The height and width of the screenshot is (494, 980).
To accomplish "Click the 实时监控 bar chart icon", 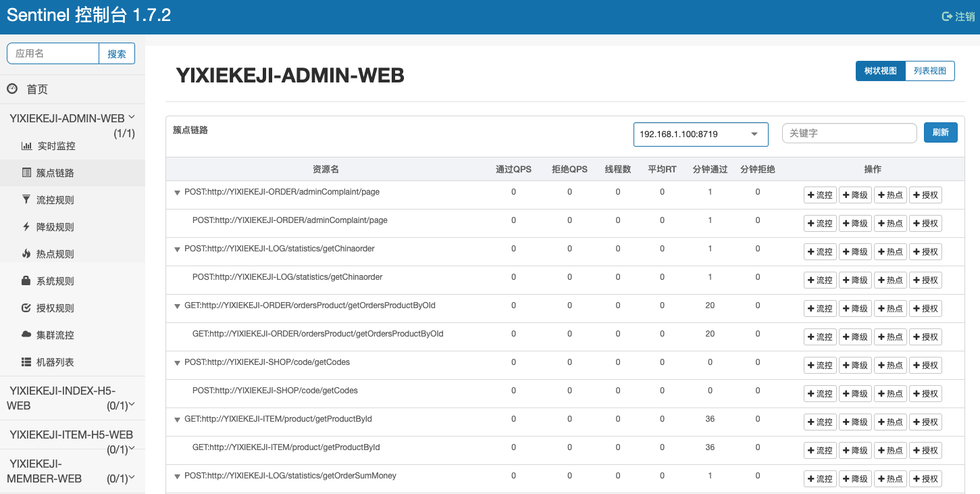I will (26, 146).
